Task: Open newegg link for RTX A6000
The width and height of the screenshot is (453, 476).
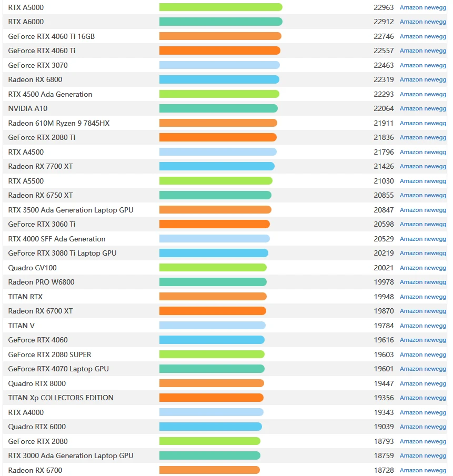Action: (435, 22)
